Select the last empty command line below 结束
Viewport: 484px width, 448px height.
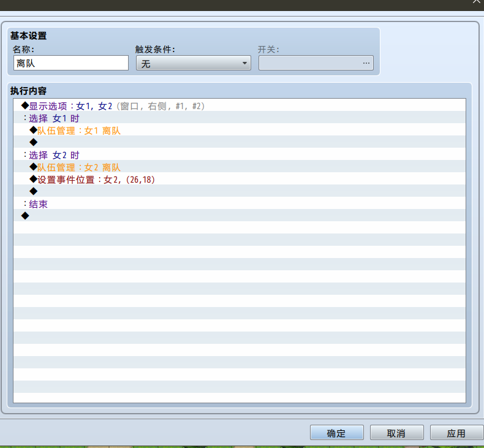pyautogui.click(x=240, y=216)
